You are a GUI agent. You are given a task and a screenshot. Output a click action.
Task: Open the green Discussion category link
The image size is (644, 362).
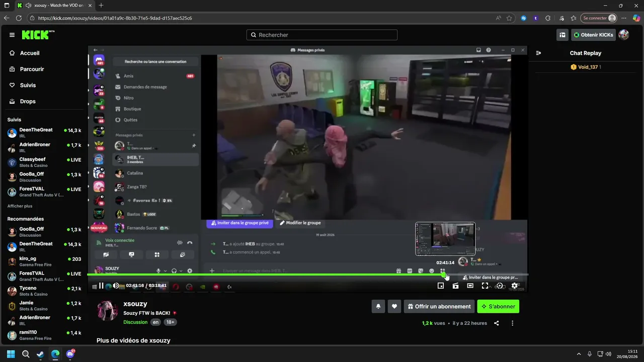click(x=135, y=322)
